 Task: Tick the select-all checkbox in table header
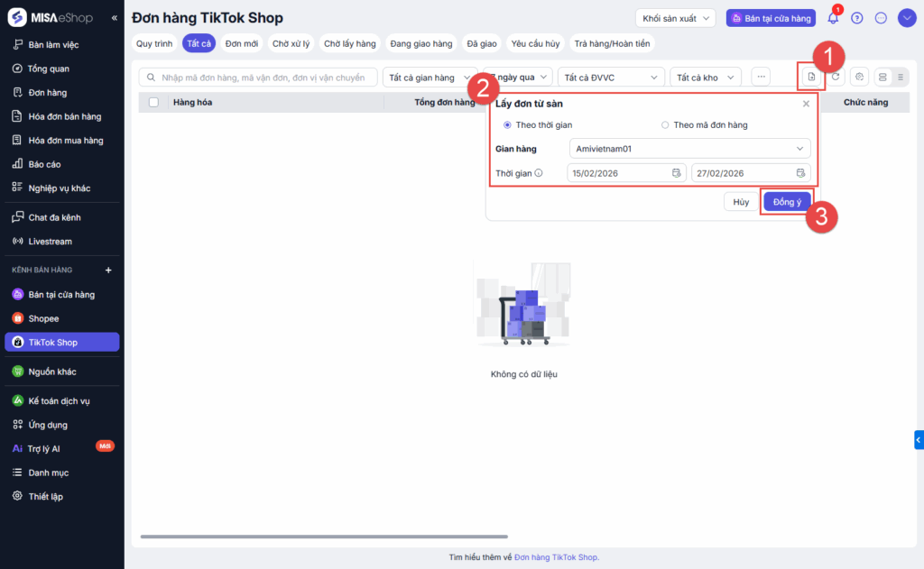point(153,103)
